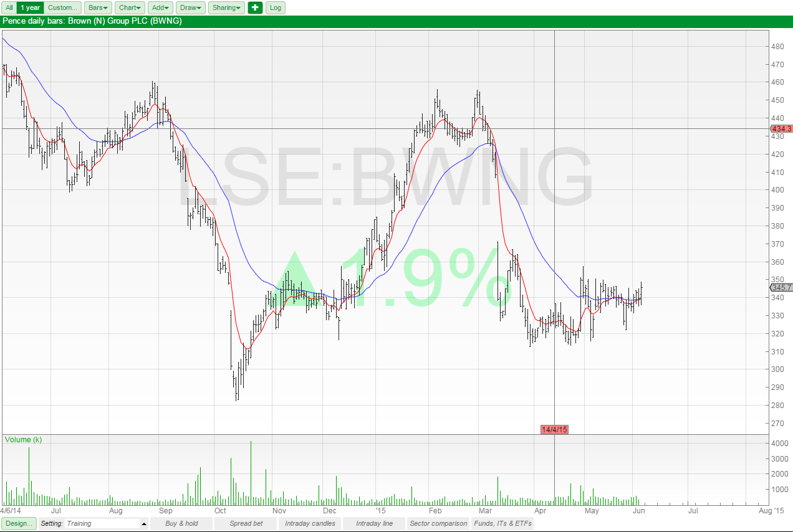
Task: Open the Add dropdown menu
Action: tap(160, 7)
